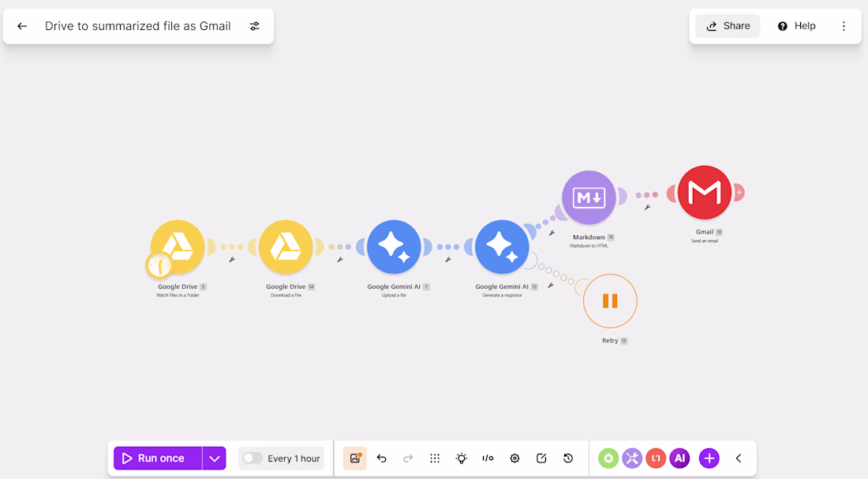
Task: Undo the last change
Action: coord(381,458)
